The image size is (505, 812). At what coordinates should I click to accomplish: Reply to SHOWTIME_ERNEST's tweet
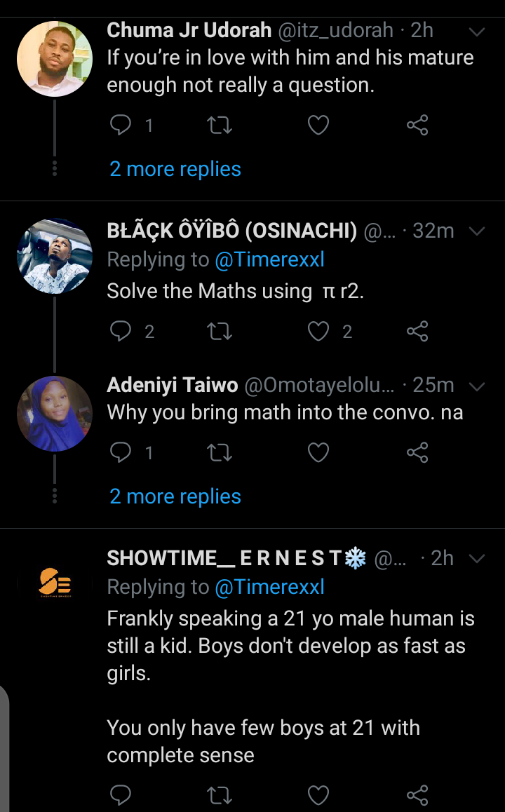coord(121,794)
